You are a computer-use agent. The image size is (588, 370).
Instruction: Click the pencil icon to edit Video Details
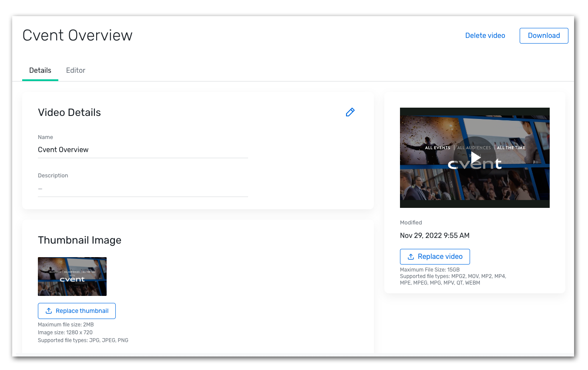(350, 112)
